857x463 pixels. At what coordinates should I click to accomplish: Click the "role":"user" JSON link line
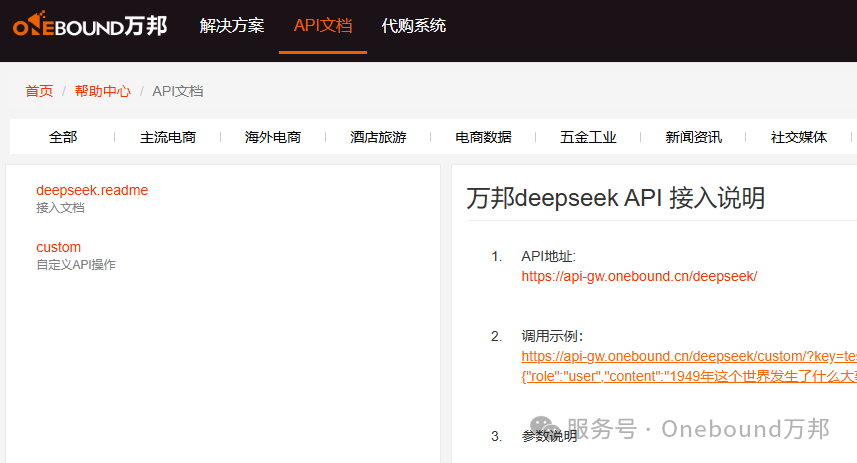pos(689,377)
